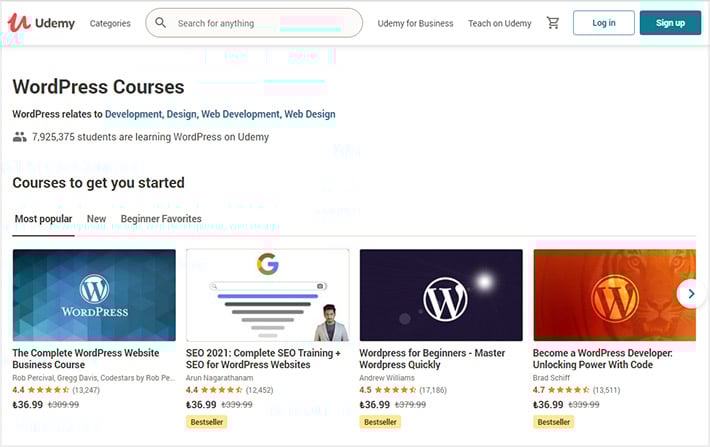
Task: Open the Web Design topic link
Action: coord(310,114)
